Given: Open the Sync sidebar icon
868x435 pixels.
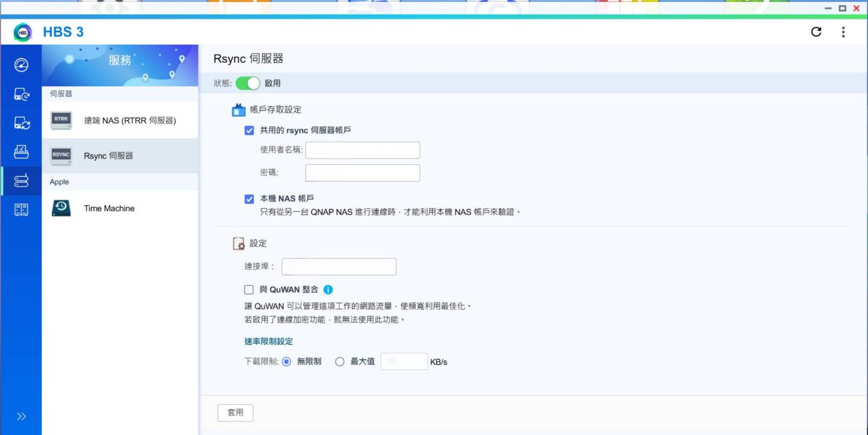Looking at the screenshot, I should pyautogui.click(x=21, y=124).
